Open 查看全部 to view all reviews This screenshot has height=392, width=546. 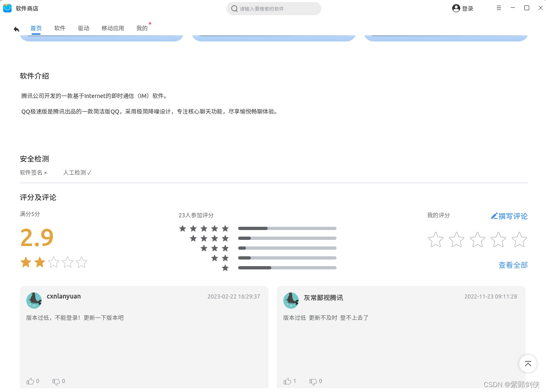[513, 265]
